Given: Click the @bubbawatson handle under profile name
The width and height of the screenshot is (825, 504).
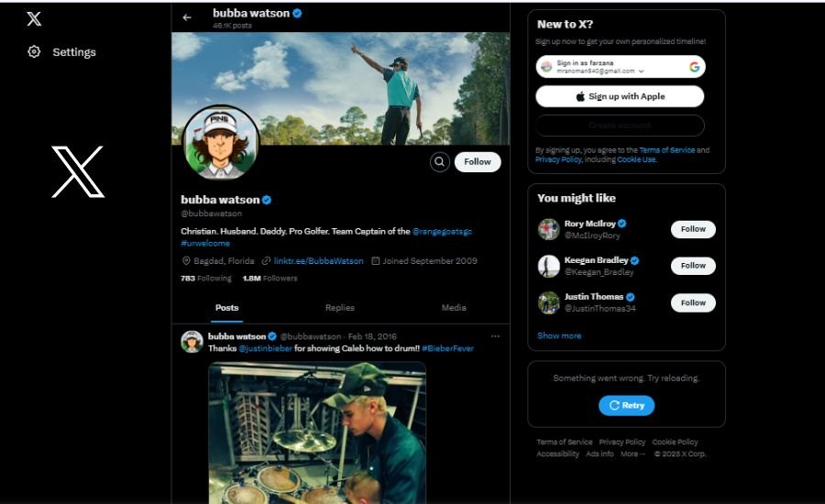Looking at the screenshot, I should click(212, 214).
